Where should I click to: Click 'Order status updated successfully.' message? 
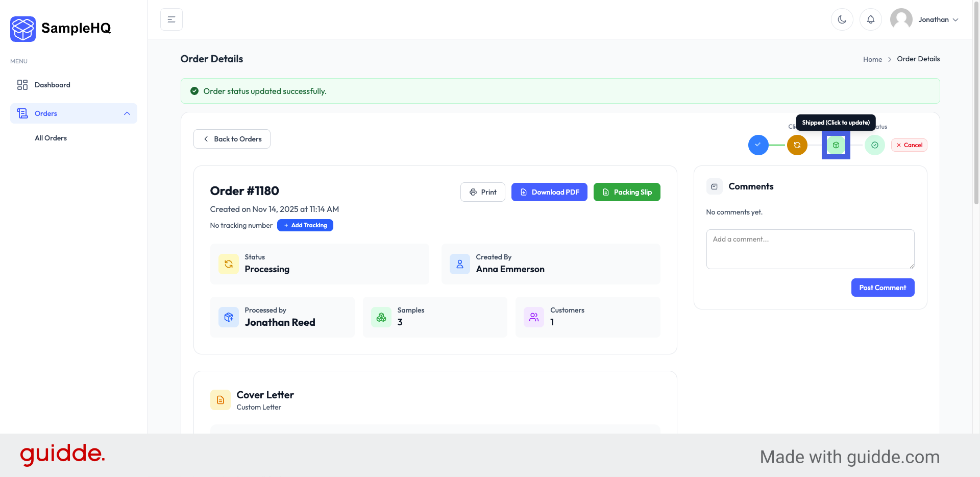(x=265, y=91)
